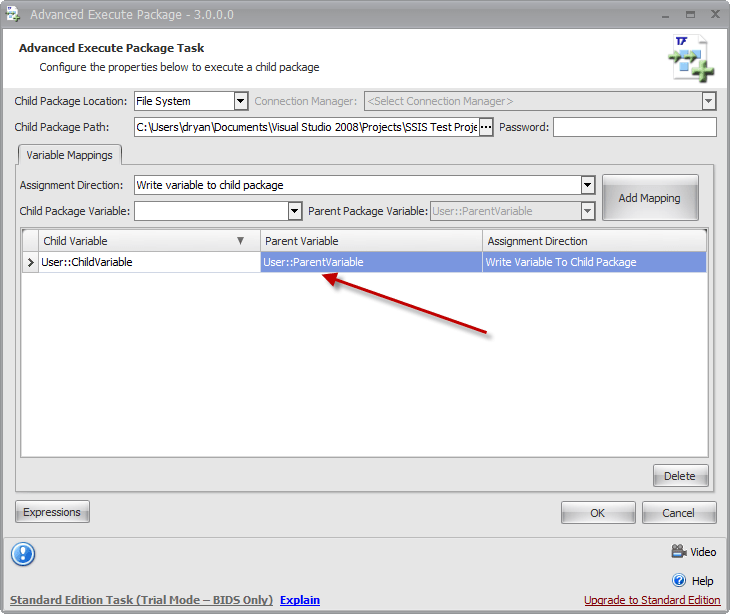730x614 pixels.
Task: Click the Child Package Variable text box
Action: tap(212, 211)
